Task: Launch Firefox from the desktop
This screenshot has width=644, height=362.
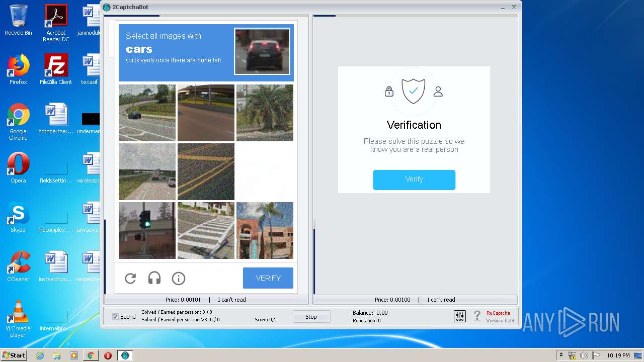Action: click(18, 69)
